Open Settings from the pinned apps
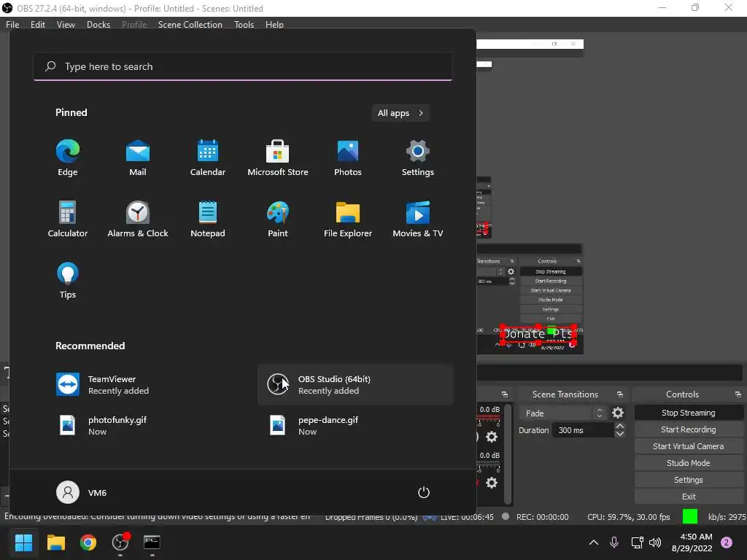Image resolution: width=747 pixels, height=560 pixels. [x=418, y=158]
